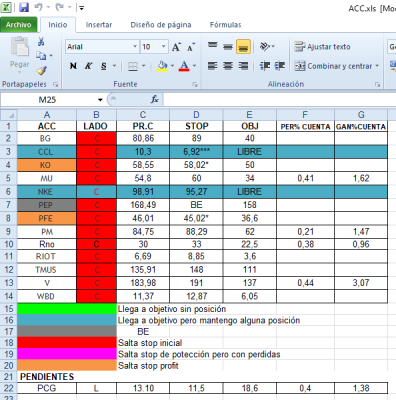Expand the Name Box dropdown arrow
Viewport: 396px width, 400px height.
tap(100, 100)
